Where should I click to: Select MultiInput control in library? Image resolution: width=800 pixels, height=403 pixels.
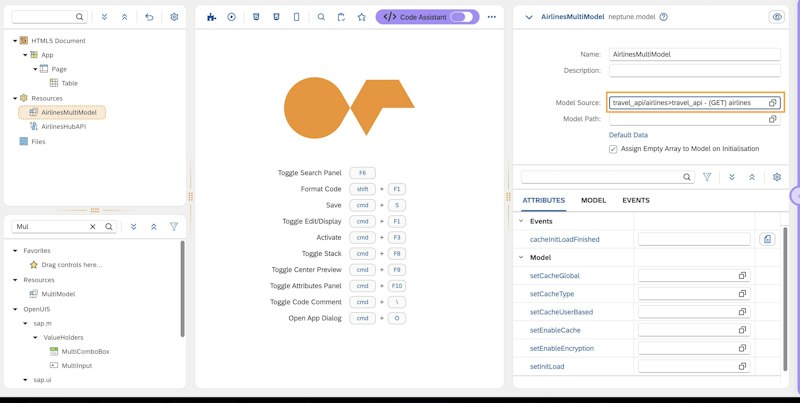[x=77, y=365]
